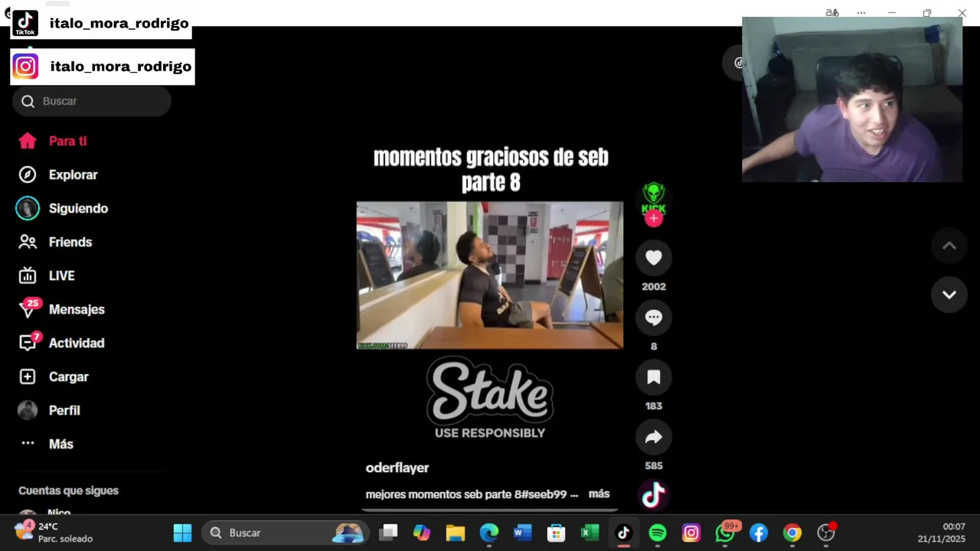This screenshot has height=551, width=980.
Task: Open Spotify from the taskbar
Action: 658,533
